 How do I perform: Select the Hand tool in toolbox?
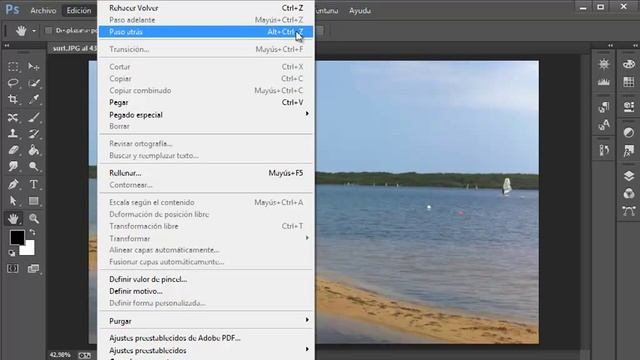coord(13,218)
